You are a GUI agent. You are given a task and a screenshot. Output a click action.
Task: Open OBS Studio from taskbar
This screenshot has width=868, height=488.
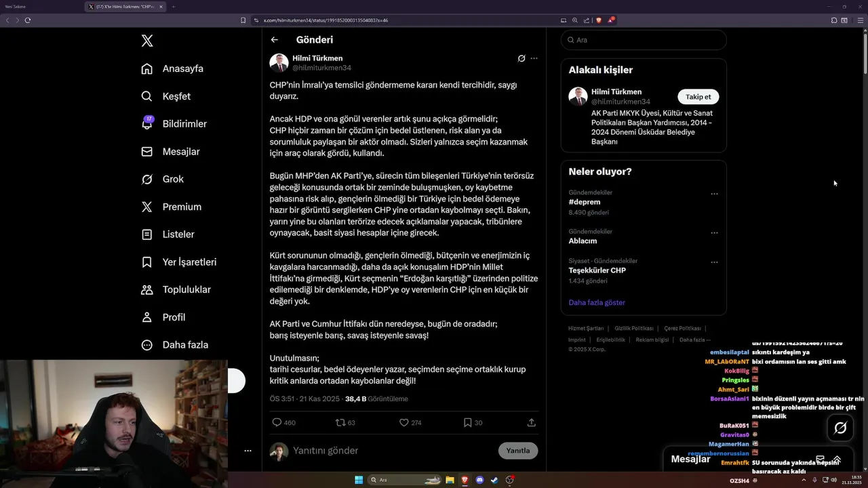pyautogui.click(x=509, y=480)
